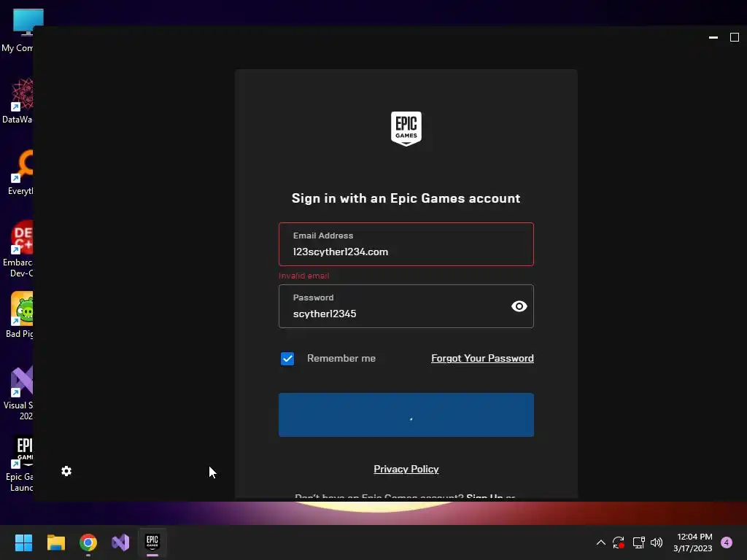
Task: Click the Password input field
Action: click(x=406, y=306)
